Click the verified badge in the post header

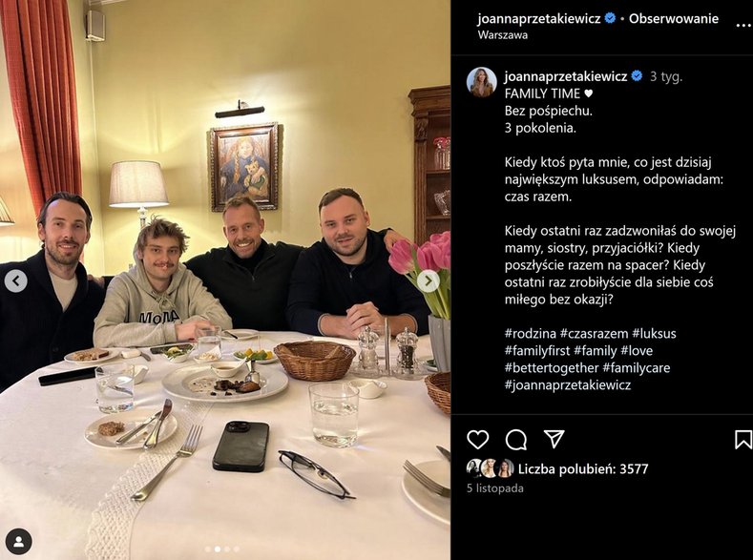pyautogui.click(x=611, y=18)
